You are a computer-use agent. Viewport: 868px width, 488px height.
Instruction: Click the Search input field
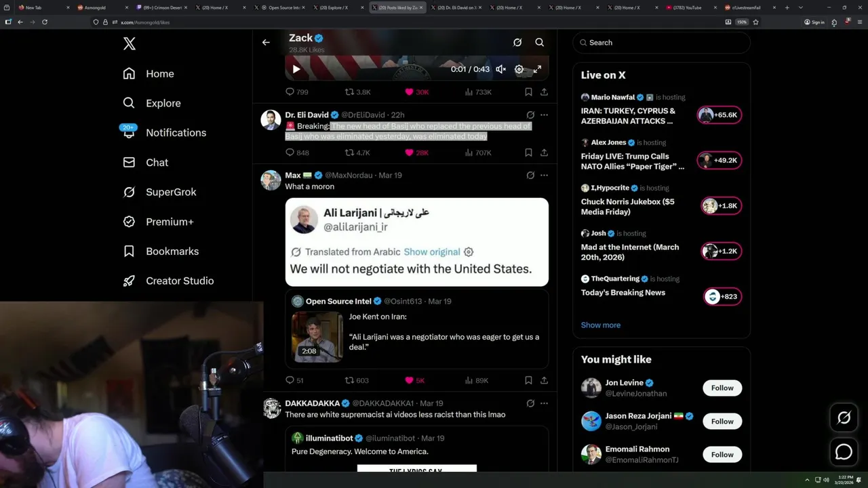662,42
